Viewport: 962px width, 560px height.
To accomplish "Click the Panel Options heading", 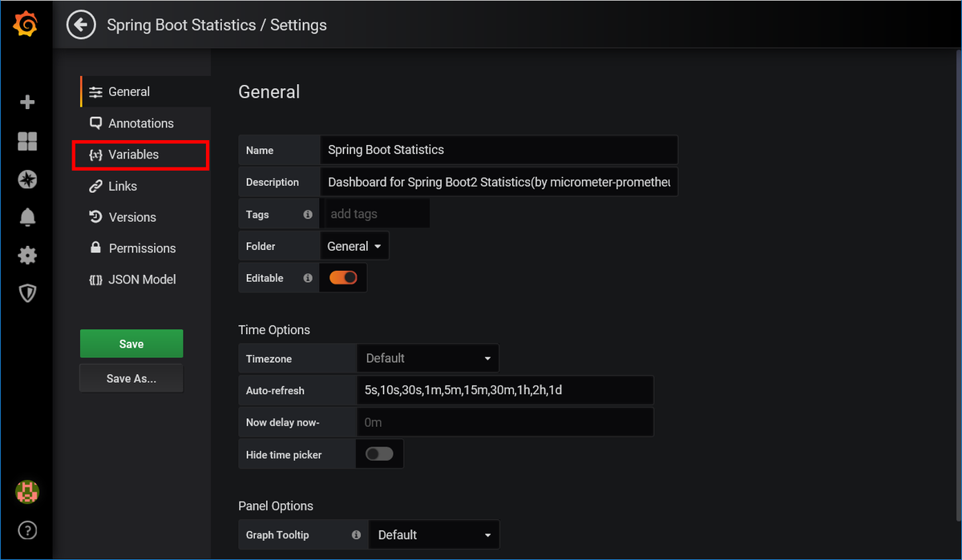I will 276,506.
